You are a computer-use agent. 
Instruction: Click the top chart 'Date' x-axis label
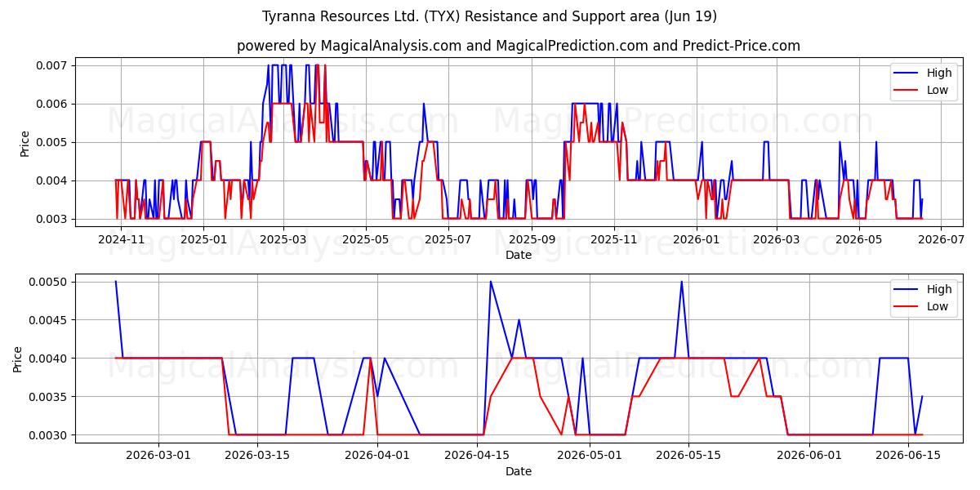[519, 255]
